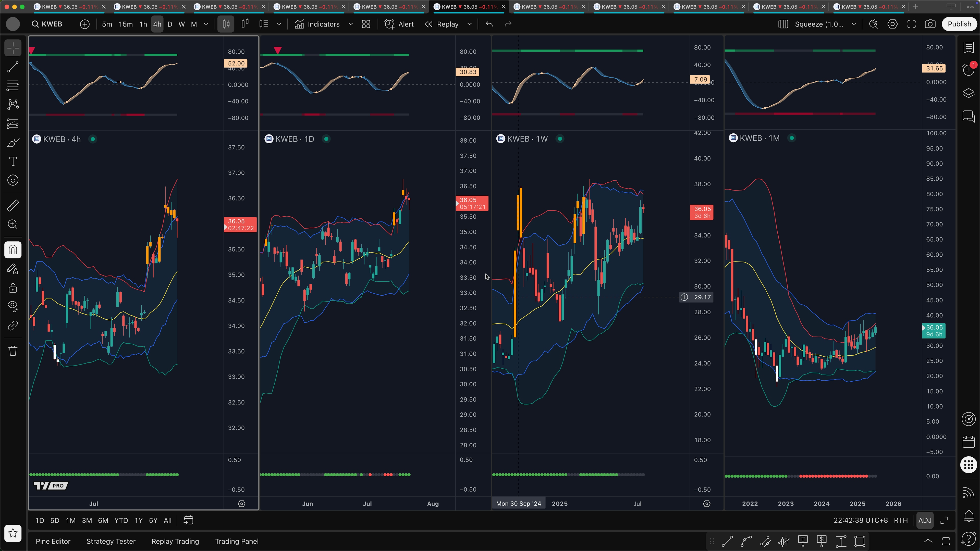Toggle RTH session setting

900,520
